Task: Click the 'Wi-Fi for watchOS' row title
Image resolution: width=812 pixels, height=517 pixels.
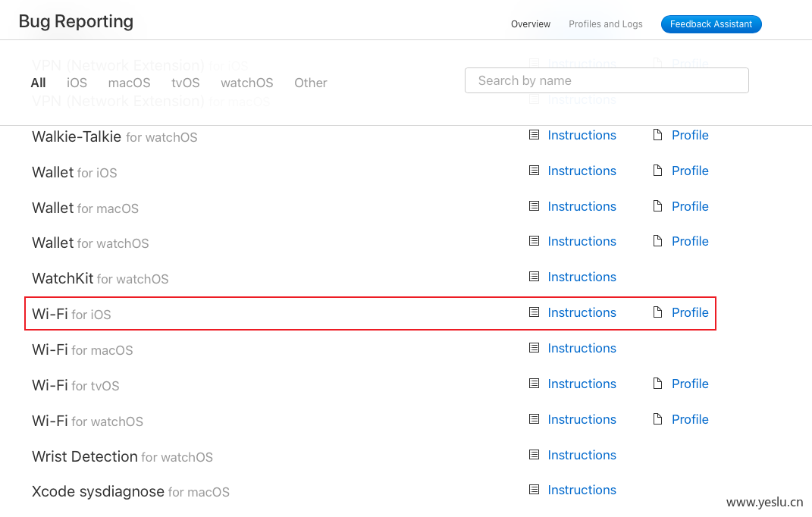Action: click(87, 421)
